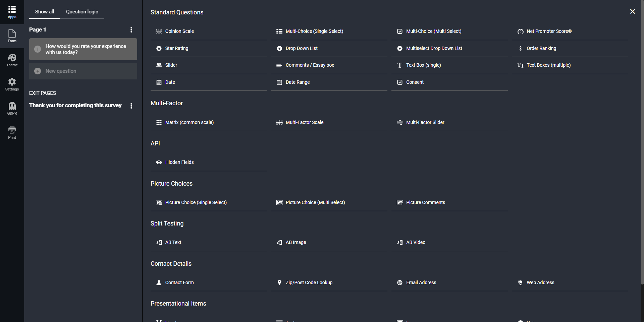Open the 'Thank you for completing this survey' exit page

75,105
